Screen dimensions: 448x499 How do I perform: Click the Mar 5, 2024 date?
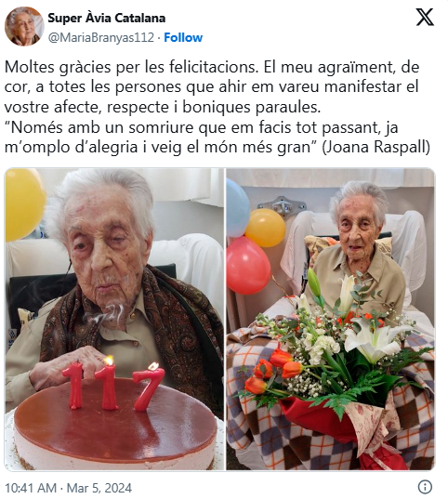(x=99, y=488)
